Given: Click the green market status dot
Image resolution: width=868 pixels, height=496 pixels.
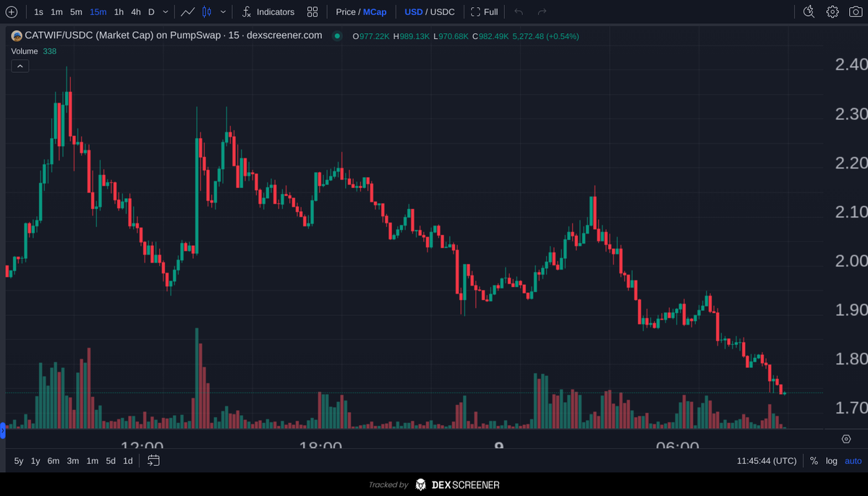Looking at the screenshot, I should tap(337, 36).
